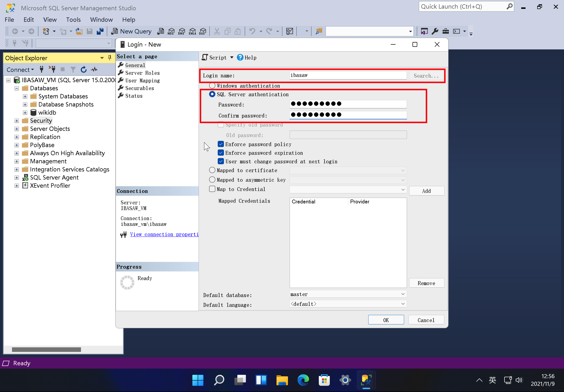Switch to the Server Roles page
The width and height of the screenshot is (564, 392).
click(142, 73)
